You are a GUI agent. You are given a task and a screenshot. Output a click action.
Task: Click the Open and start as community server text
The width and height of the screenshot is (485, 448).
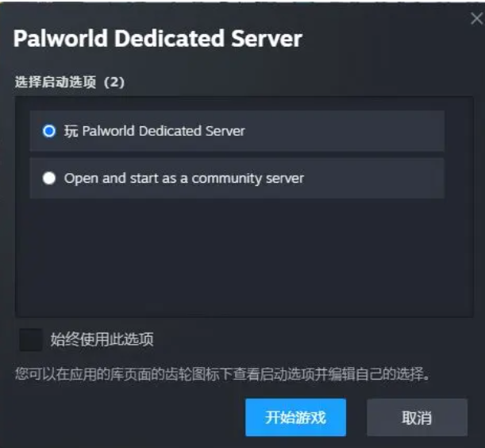point(184,179)
